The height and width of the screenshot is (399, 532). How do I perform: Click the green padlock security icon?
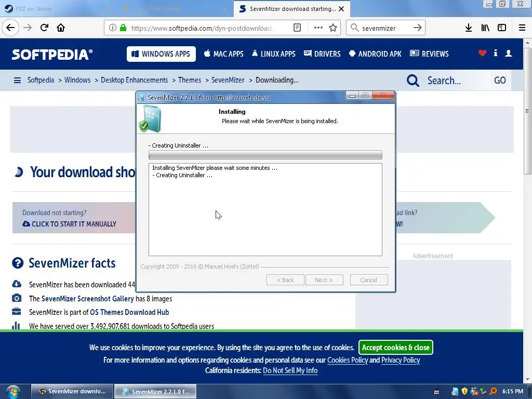click(123, 28)
